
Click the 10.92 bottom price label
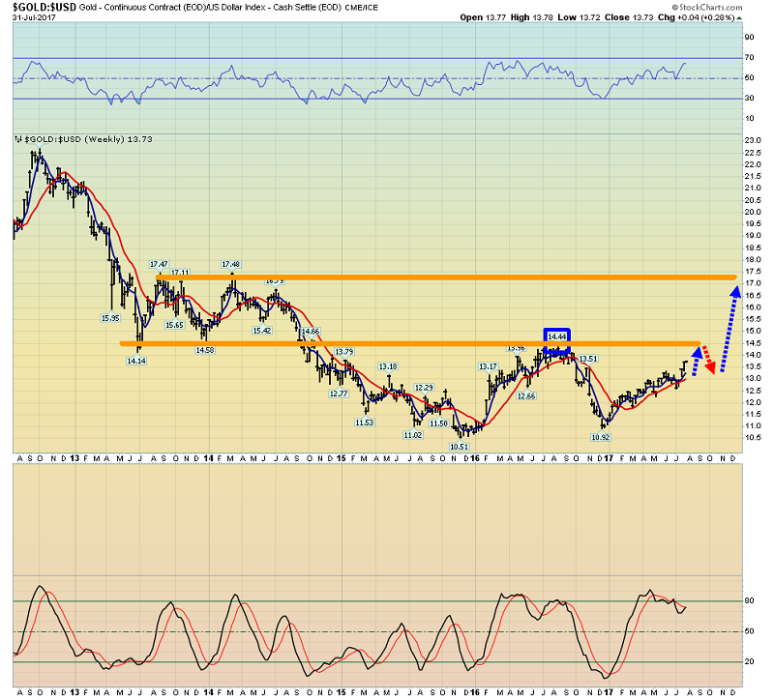coord(600,438)
